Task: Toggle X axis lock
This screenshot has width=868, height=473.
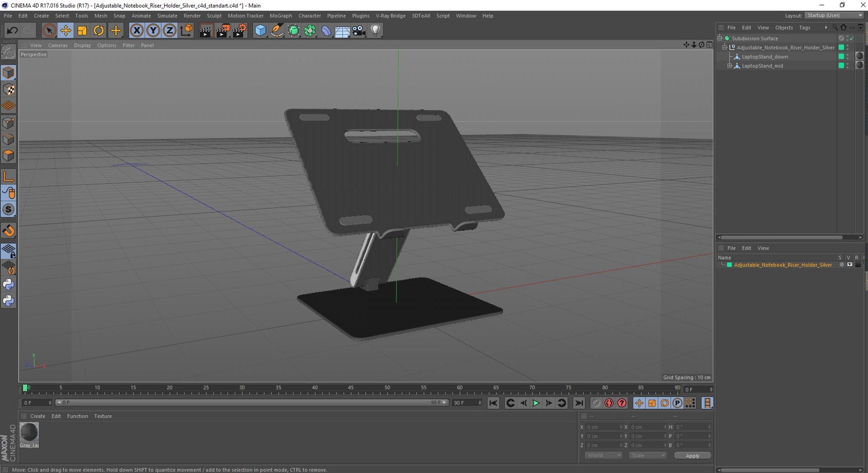Action: 137,30
